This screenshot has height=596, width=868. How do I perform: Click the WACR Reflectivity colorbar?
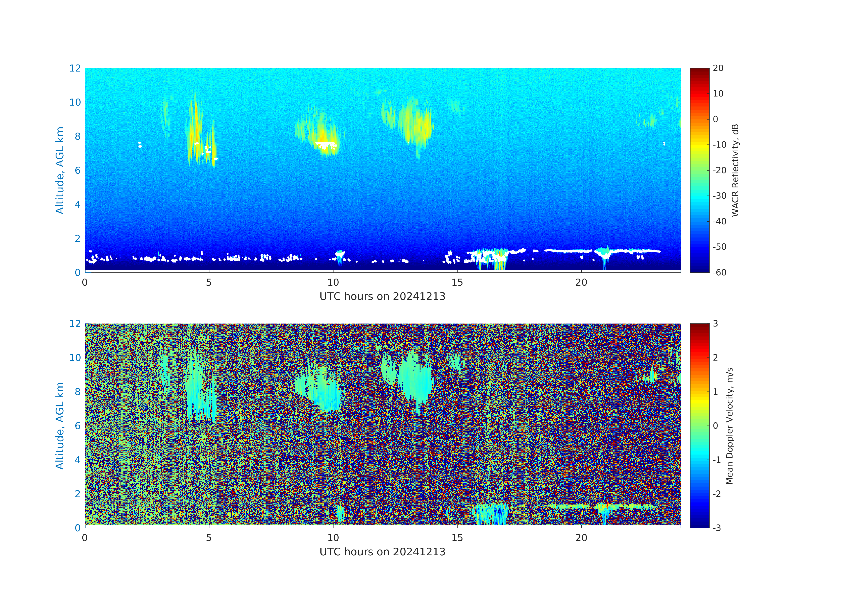699,170
